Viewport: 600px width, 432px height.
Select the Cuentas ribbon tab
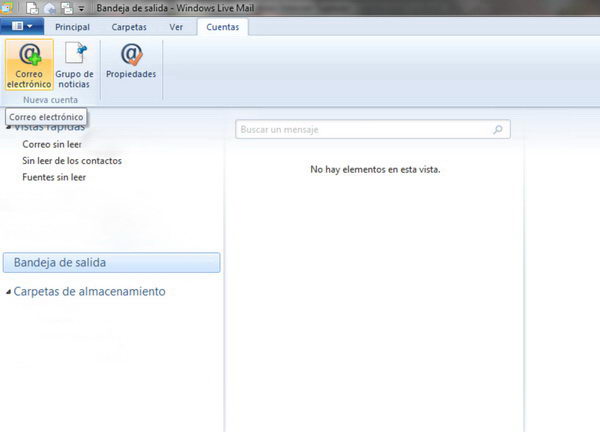(223, 27)
